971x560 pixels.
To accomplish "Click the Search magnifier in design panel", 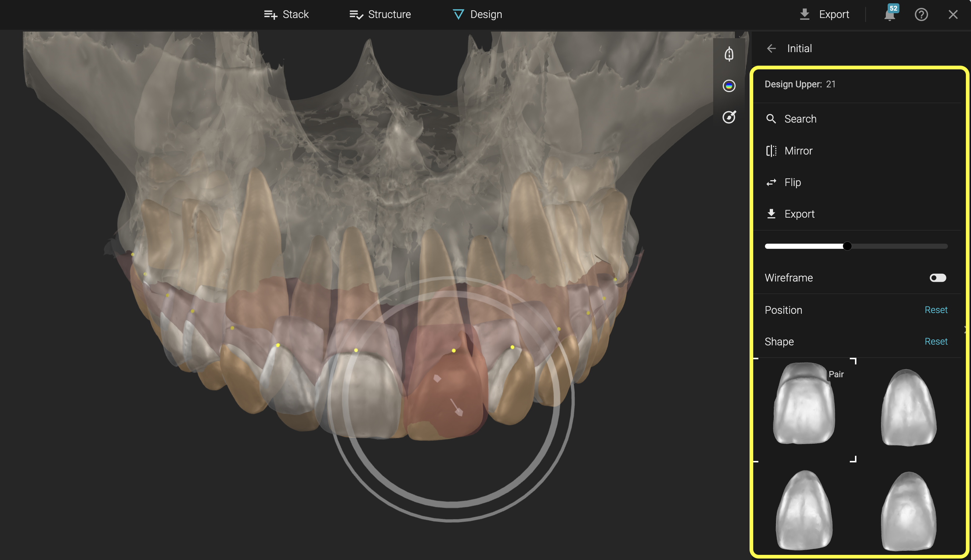I will tap(771, 119).
